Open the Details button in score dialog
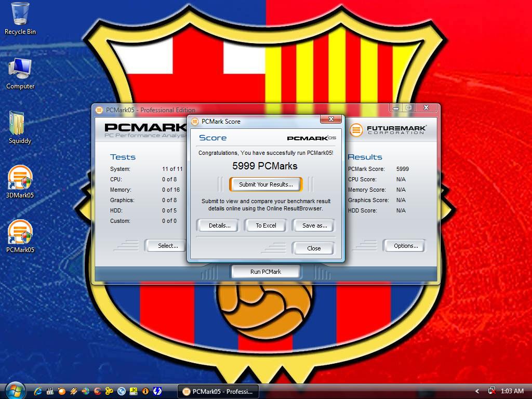This screenshot has width=532, height=399. [218, 225]
